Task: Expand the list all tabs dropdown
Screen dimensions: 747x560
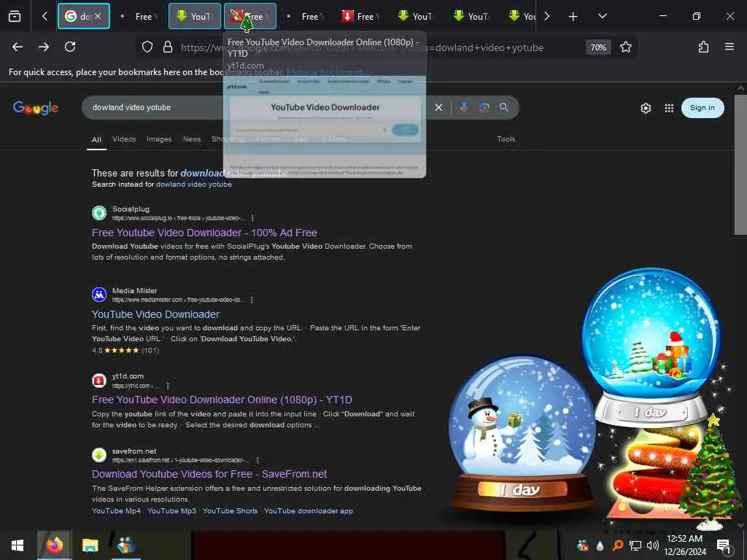Action: click(602, 16)
